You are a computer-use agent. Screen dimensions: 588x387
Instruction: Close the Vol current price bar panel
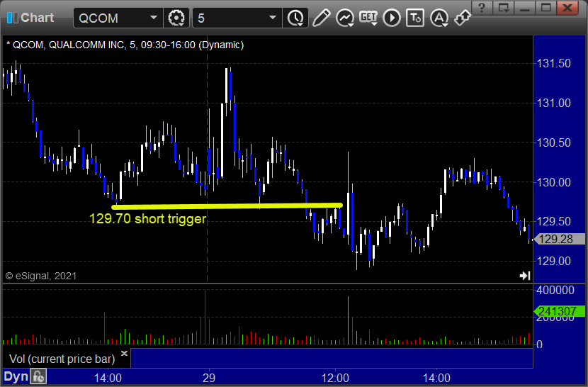tap(125, 353)
